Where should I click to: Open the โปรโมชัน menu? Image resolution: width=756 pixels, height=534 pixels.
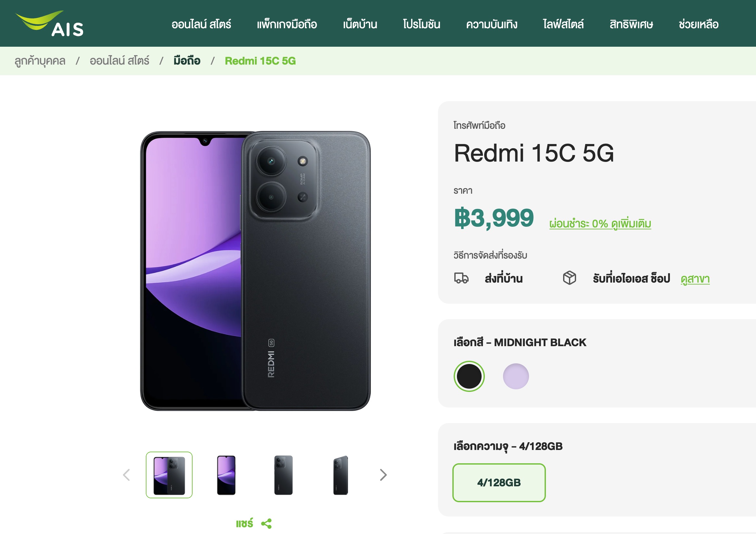pyautogui.click(x=422, y=24)
